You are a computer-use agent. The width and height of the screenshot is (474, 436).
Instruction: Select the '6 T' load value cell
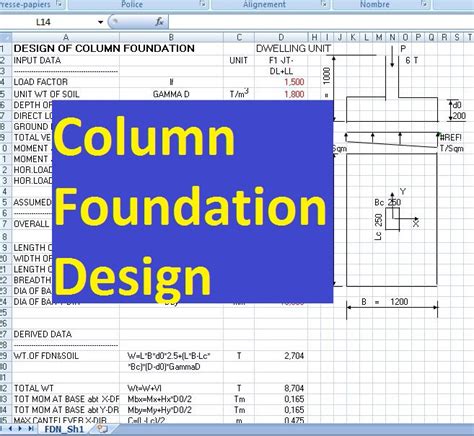pos(412,60)
